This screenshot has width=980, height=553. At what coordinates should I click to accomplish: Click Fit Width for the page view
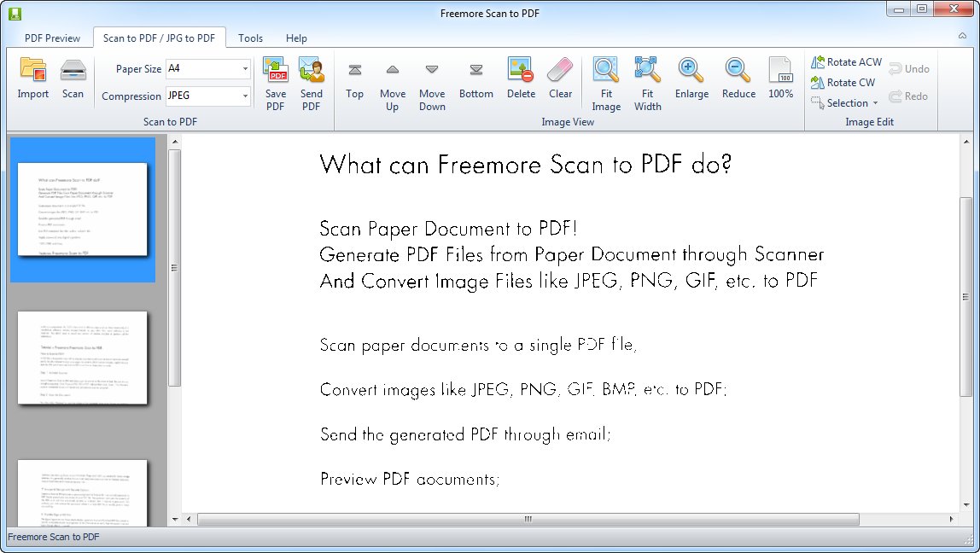point(647,81)
